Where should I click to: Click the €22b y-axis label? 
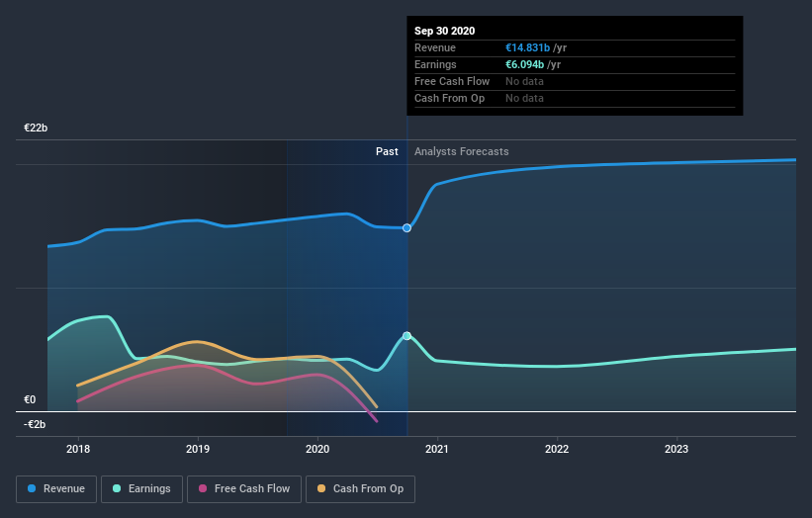point(36,128)
